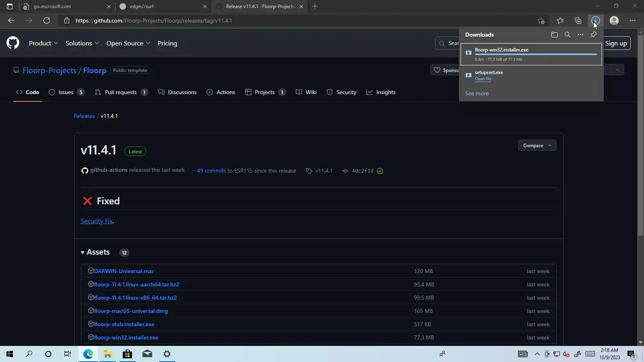Open the Floorp-Projects organization link
Viewport: 644px width, 362px height.
(50, 70)
